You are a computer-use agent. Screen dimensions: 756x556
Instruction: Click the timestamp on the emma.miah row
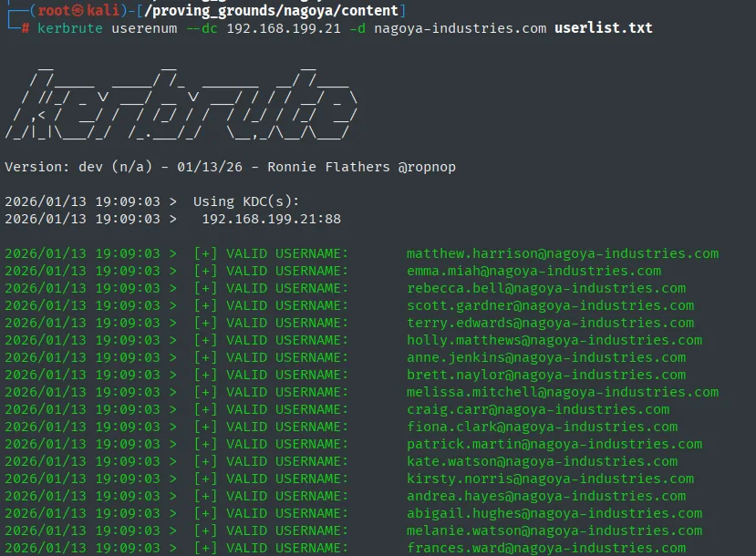click(x=82, y=271)
